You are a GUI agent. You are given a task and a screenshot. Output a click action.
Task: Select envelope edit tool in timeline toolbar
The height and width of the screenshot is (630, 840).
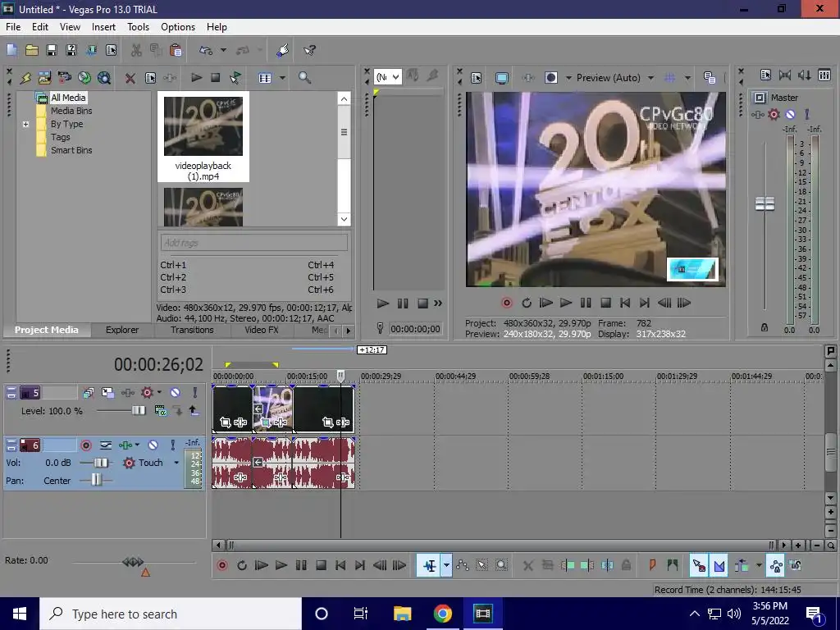click(x=463, y=565)
